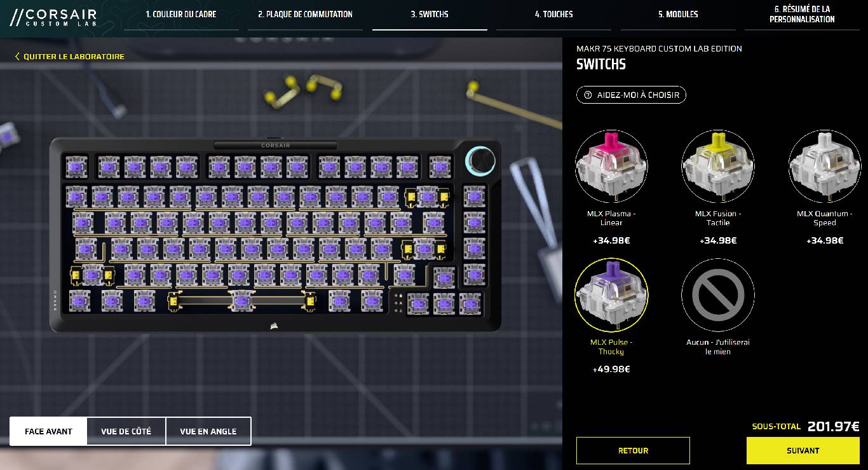This screenshot has width=868, height=470.
Task: Select the MLX Pulse Thocky switch image
Action: pyautogui.click(x=611, y=295)
